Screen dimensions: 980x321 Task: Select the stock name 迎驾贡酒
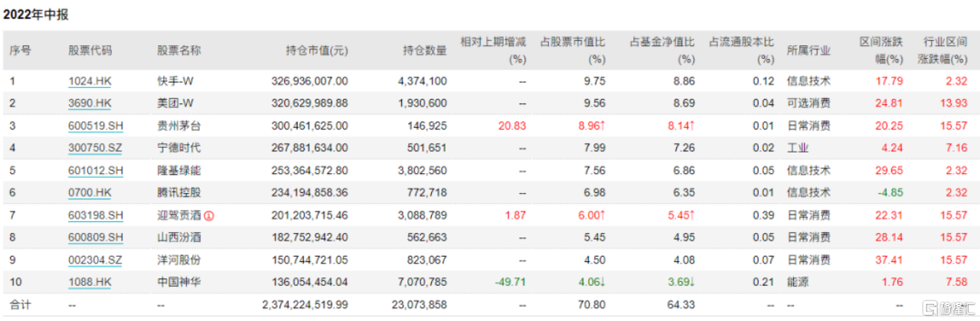(179, 215)
